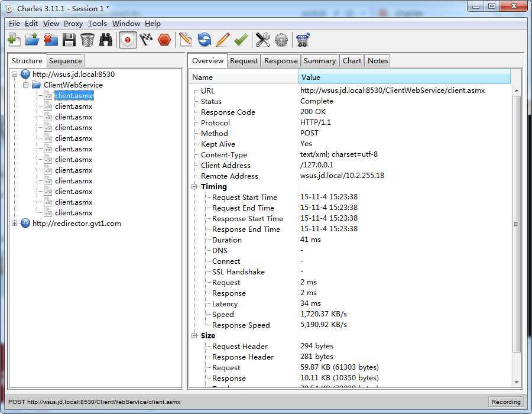Click the overview vertical scrollbar thumb

[516, 224]
